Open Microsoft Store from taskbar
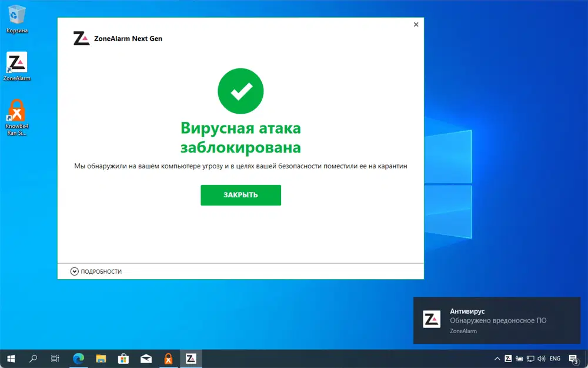This screenshot has height=368, width=588. (123, 359)
